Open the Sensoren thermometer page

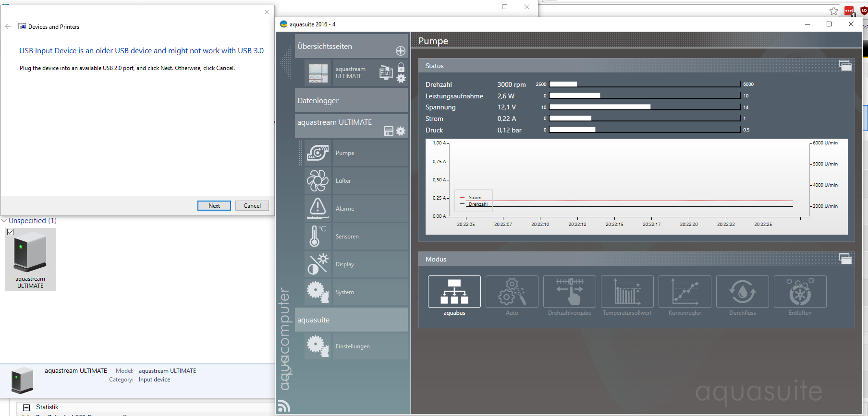(318, 237)
